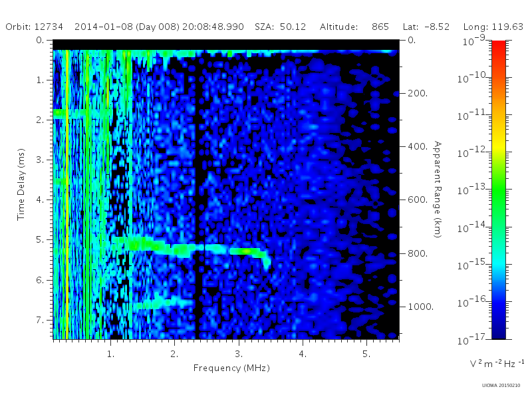The height and width of the screenshot is (399, 532).
Task: Click the '10^-17' color scale label
Action: (x=473, y=338)
